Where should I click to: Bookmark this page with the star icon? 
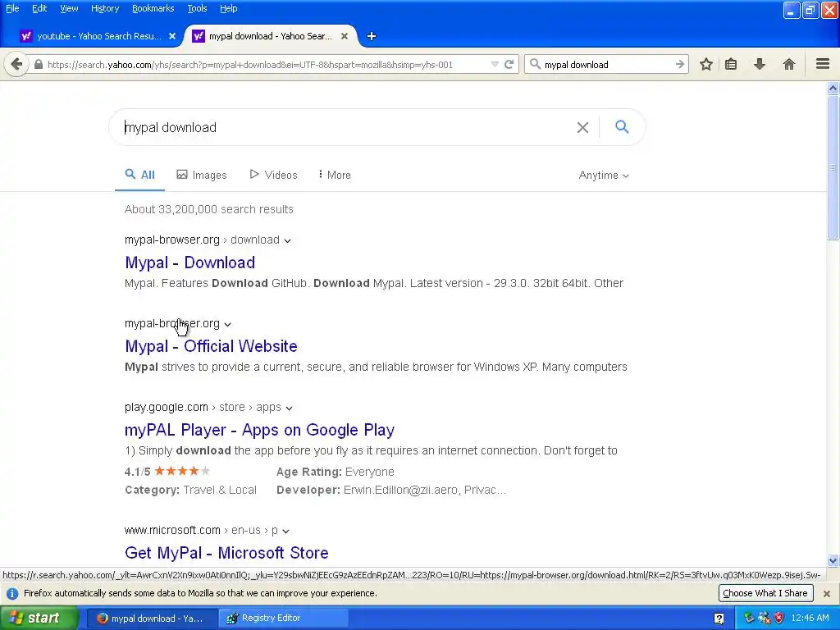pyautogui.click(x=706, y=65)
